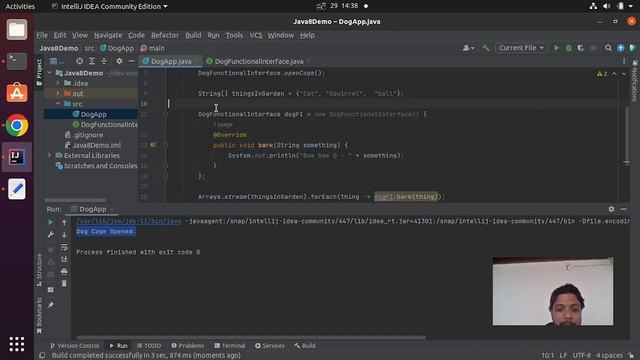
Task: Hide the Run tool window
Action: [623, 209]
